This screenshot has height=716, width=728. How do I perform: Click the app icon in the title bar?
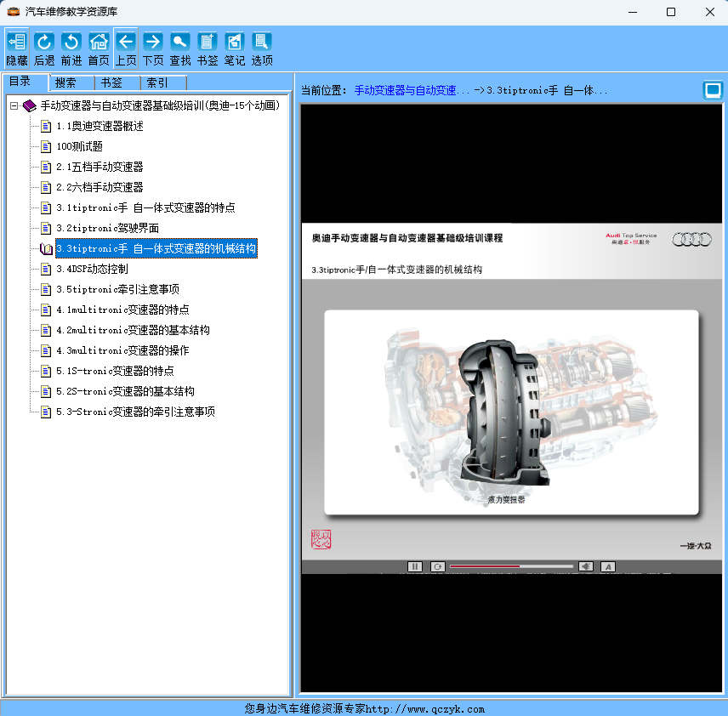point(14,12)
